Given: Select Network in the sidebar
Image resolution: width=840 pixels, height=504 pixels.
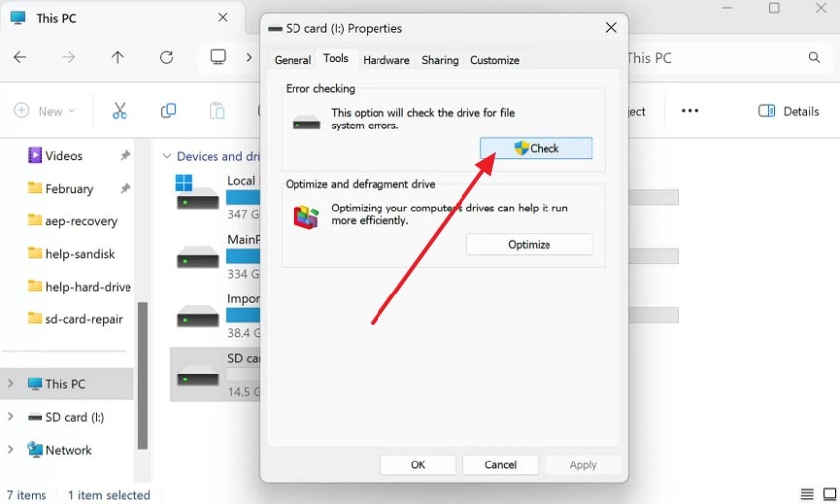Looking at the screenshot, I should tap(59, 450).
